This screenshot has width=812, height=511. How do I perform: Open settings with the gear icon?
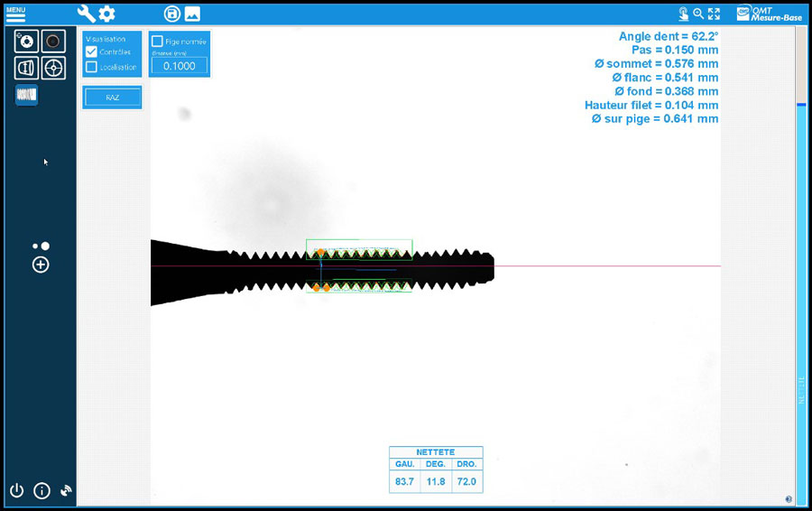pyautogui.click(x=107, y=14)
